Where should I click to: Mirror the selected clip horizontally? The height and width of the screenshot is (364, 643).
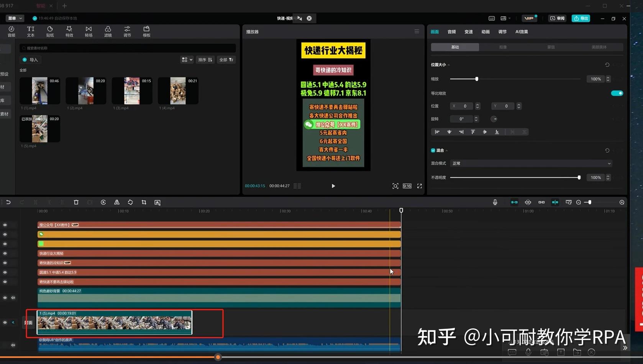click(x=117, y=202)
